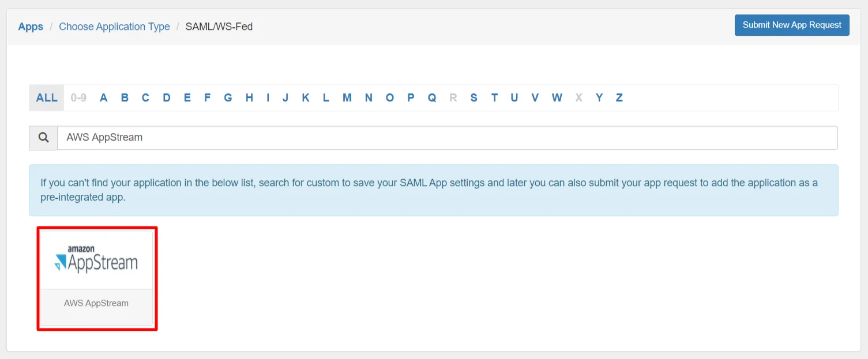This screenshot has height=359, width=868.
Task: Filter applications by letter Z
Action: coord(619,97)
